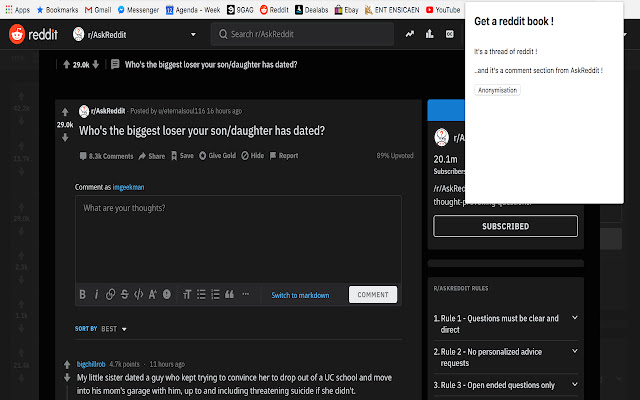640x400 pixels.
Task: Give Gold to this post
Action: [x=217, y=156]
